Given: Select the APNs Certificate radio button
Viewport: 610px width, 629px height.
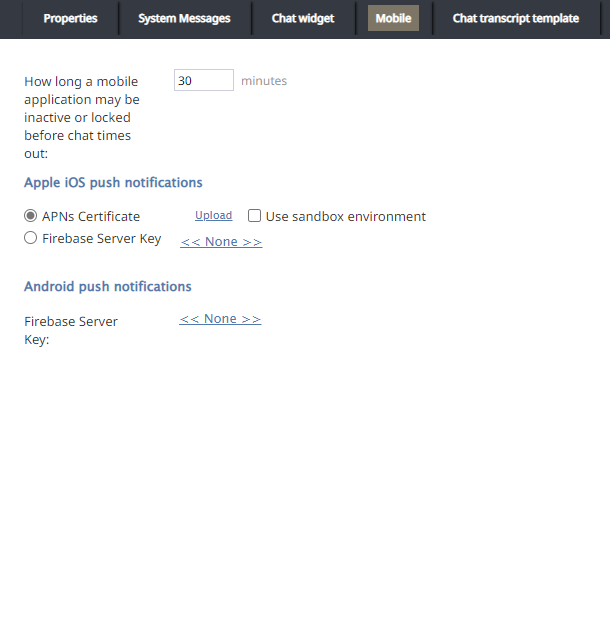Looking at the screenshot, I should tap(30, 216).
